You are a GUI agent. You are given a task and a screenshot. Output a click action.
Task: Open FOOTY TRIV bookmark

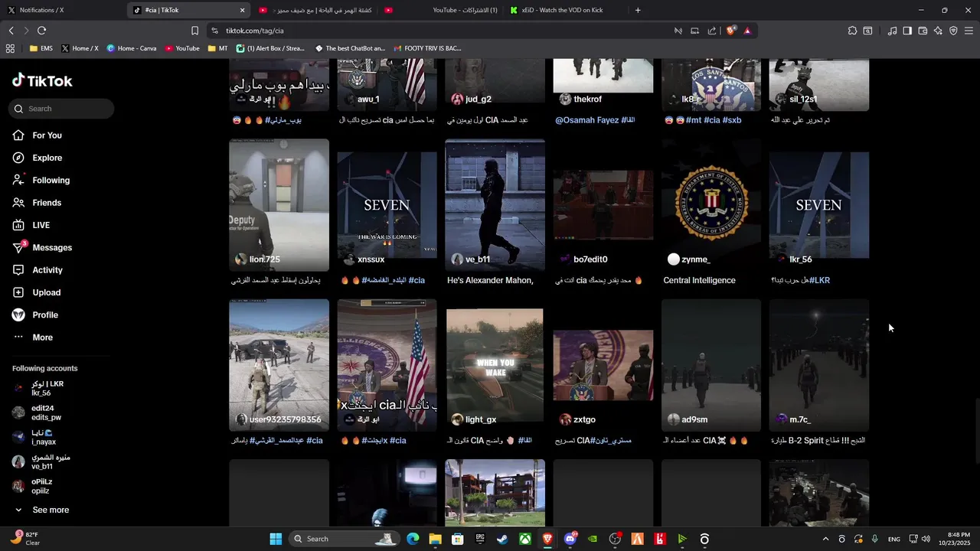click(x=428, y=48)
